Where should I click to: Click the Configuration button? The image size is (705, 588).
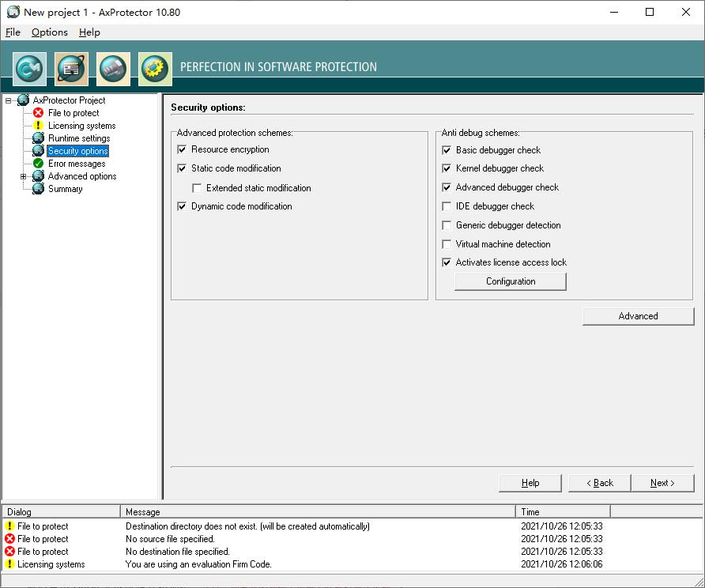(x=511, y=281)
